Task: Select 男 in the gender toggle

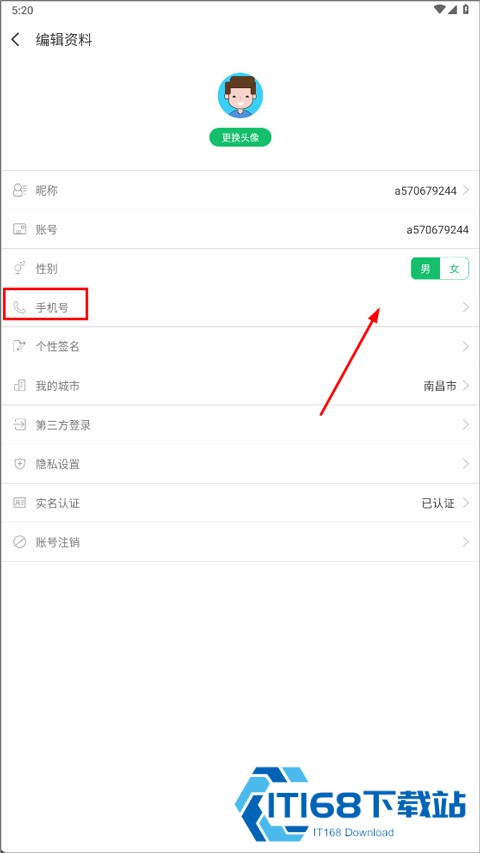Action: 426,269
